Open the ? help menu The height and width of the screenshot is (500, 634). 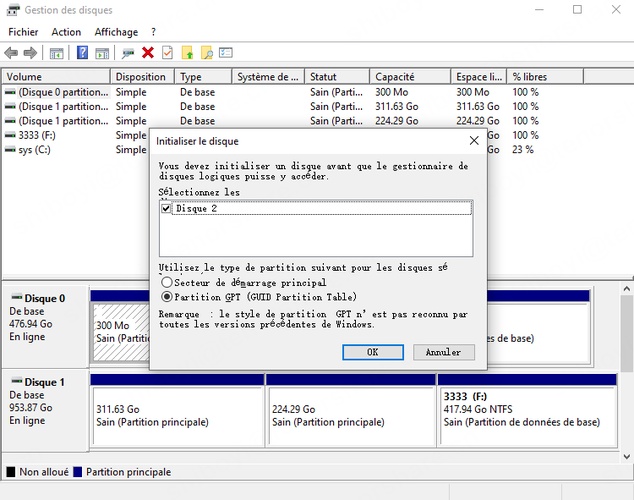[x=153, y=32]
